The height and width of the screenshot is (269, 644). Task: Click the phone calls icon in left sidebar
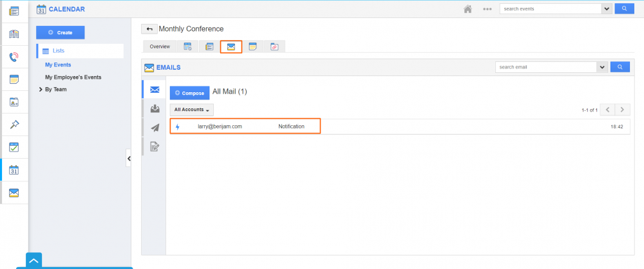pos(14,57)
